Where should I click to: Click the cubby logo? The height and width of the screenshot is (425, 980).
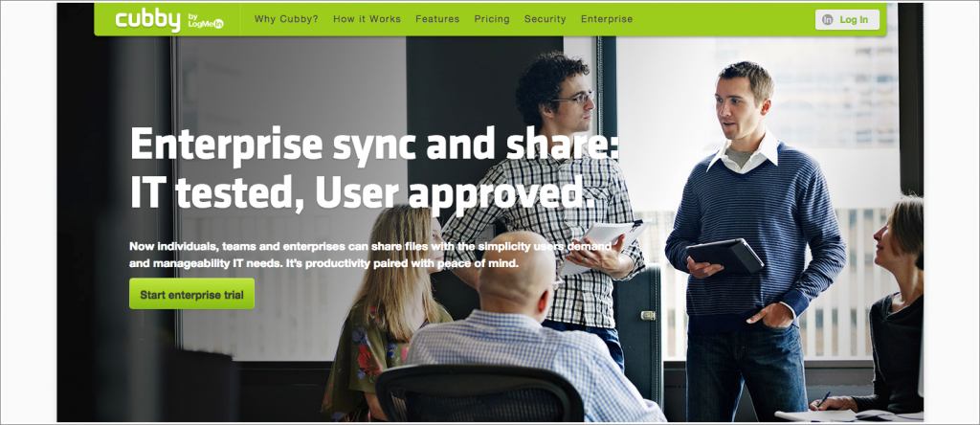147,20
